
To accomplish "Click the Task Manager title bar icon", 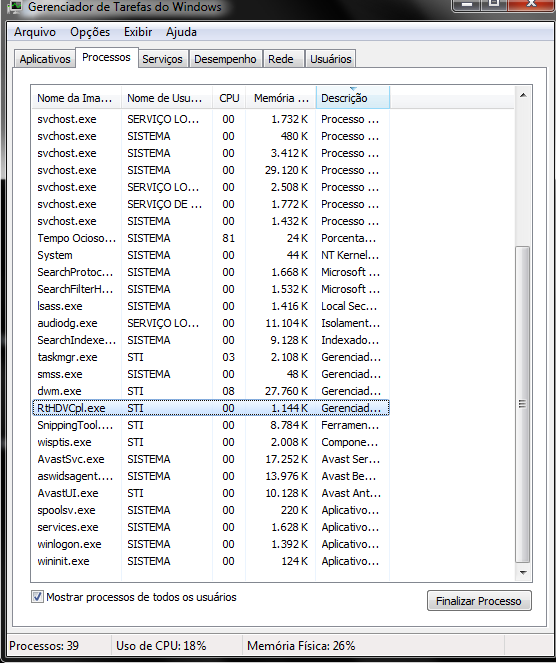I will click(x=14, y=6).
